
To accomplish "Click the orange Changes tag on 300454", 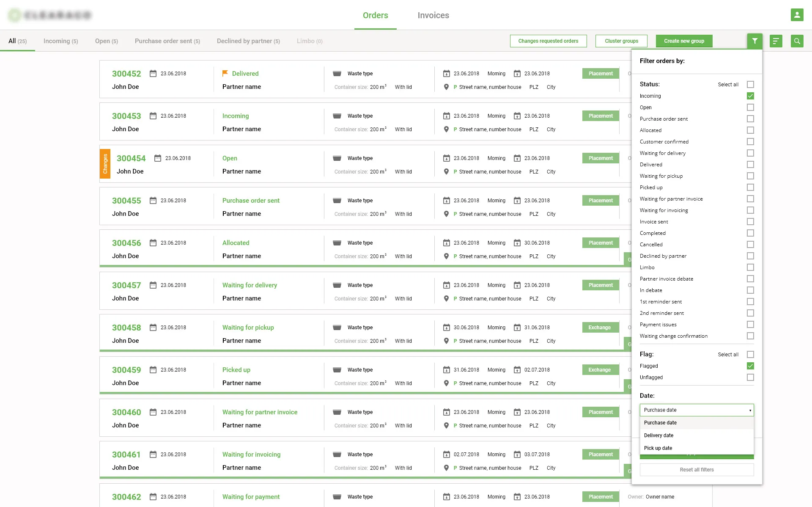I will pos(105,164).
